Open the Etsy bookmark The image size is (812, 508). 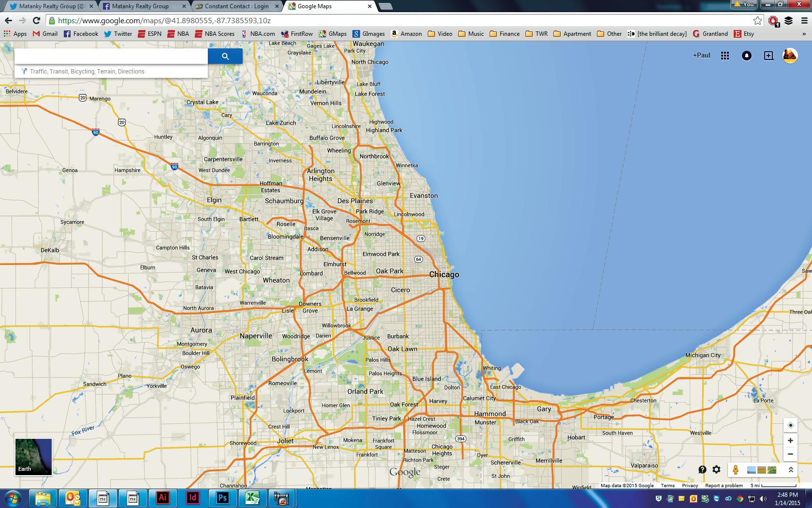tap(744, 34)
